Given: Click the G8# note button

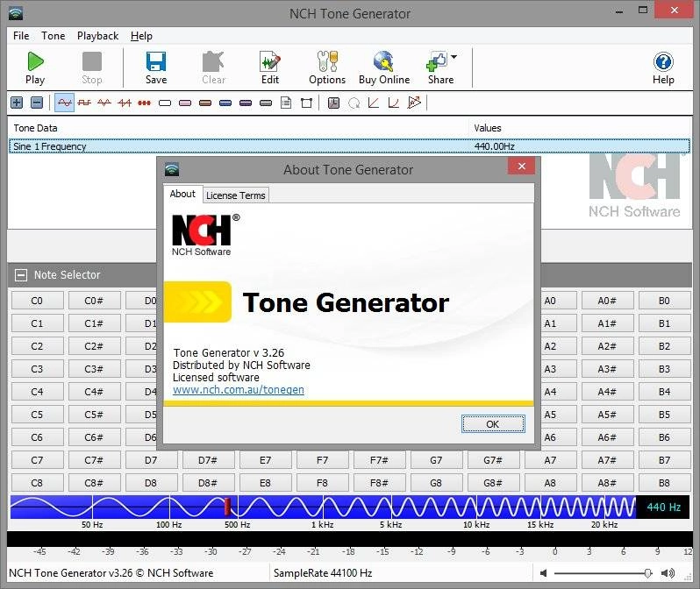Looking at the screenshot, I should click(493, 483).
